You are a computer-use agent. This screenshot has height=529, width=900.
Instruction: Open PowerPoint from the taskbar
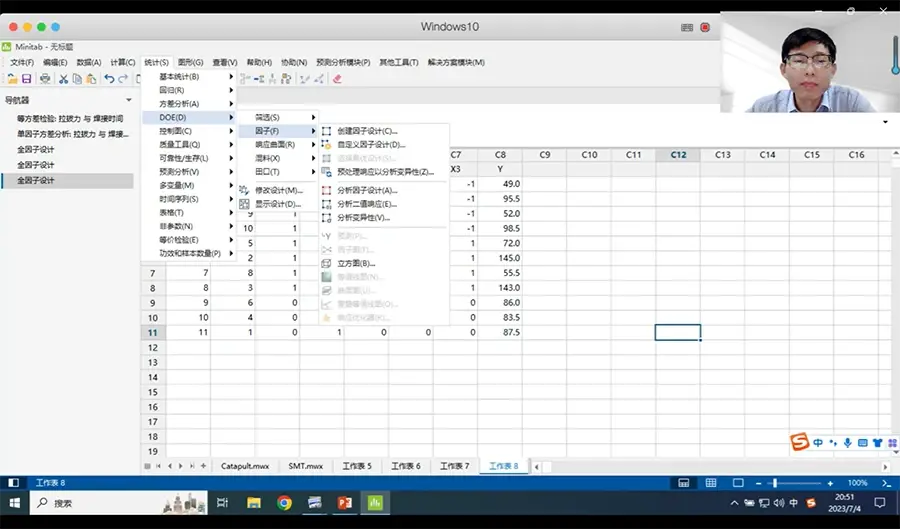coord(344,503)
